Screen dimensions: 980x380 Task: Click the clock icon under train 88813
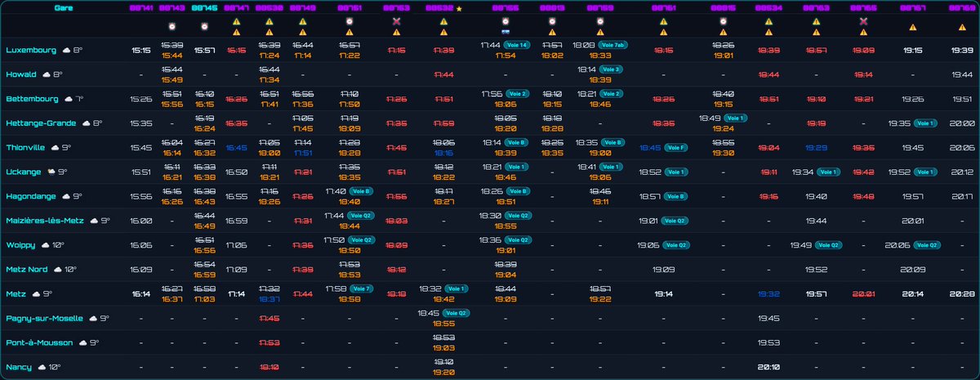[x=551, y=22]
